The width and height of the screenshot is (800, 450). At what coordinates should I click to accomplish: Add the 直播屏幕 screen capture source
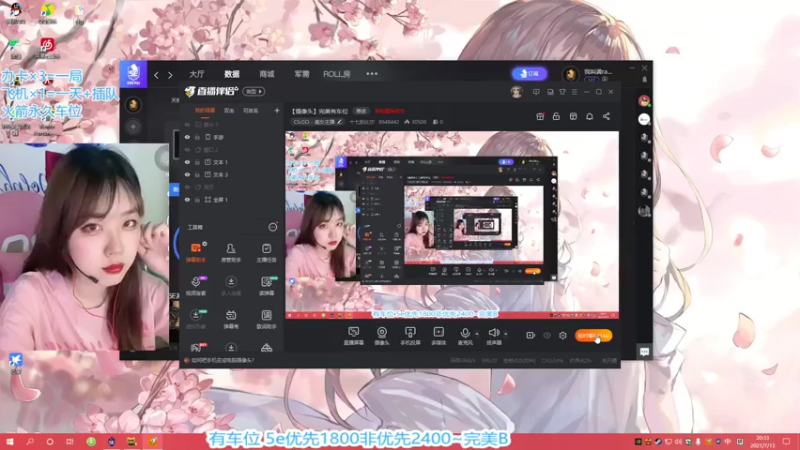tap(353, 336)
